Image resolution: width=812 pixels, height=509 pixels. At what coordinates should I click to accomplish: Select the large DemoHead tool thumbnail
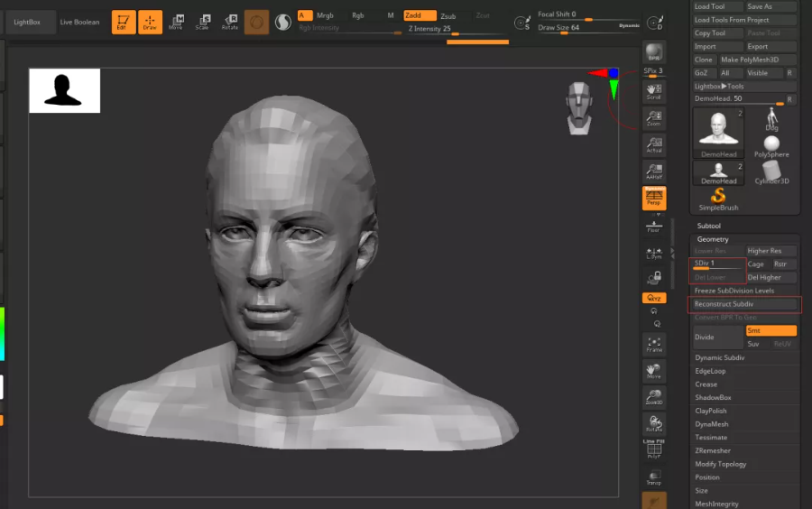coord(718,133)
